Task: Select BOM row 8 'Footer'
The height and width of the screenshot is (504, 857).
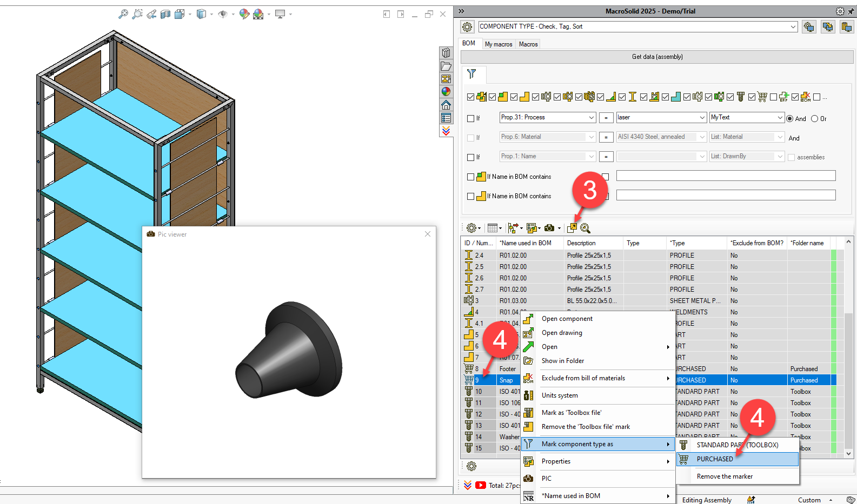Action: (x=649, y=369)
